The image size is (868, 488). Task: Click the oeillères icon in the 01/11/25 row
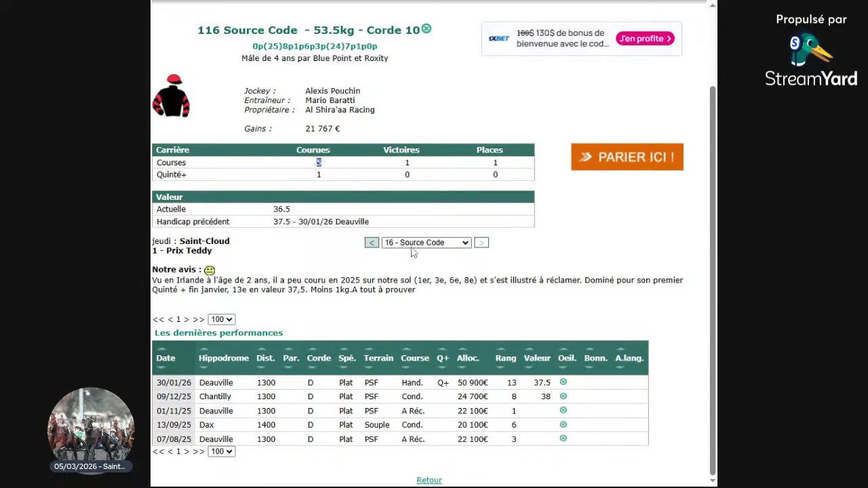pyautogui.click(x=563, y=410)
